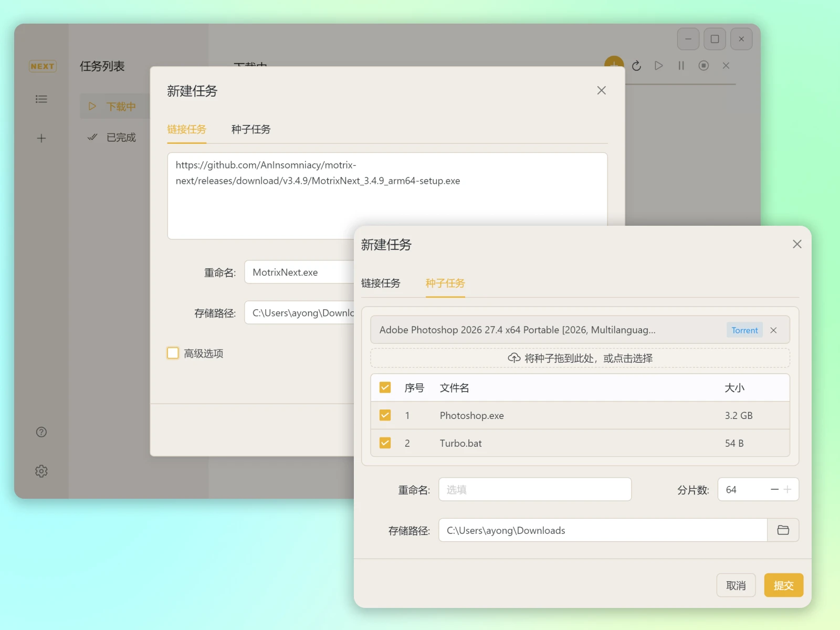The height and width of the screenshot is (630, 840).
Task: Decrease 分片数 with minus button
Action: coord(774,489)
